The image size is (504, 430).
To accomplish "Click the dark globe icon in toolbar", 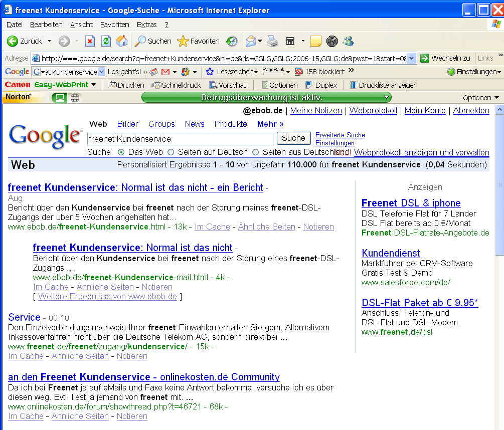I will (332, 41).
